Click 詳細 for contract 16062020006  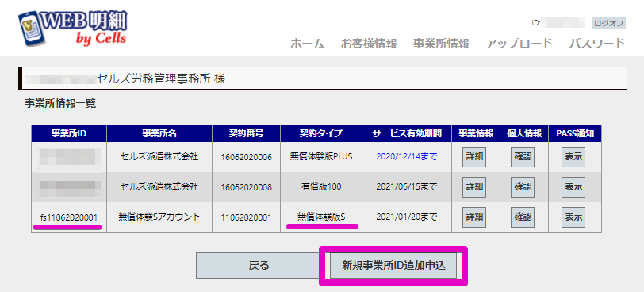pyautogui.click(x=474, y=156)
